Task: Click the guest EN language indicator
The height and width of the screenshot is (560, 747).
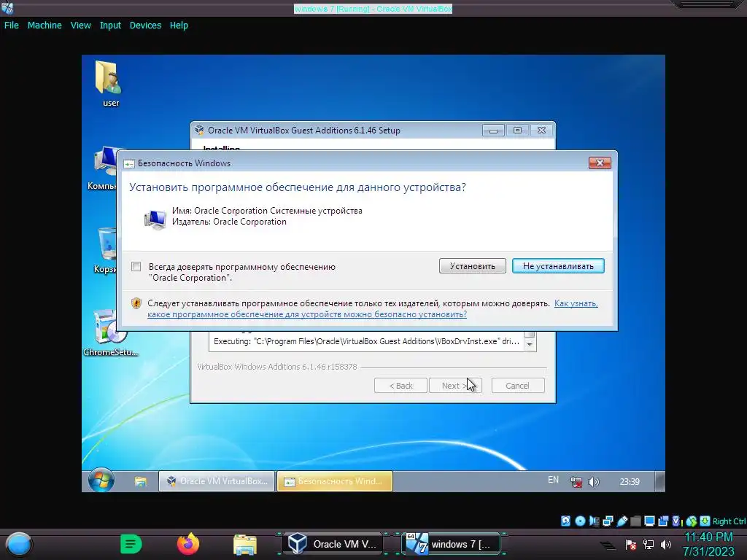Action: 553,480
